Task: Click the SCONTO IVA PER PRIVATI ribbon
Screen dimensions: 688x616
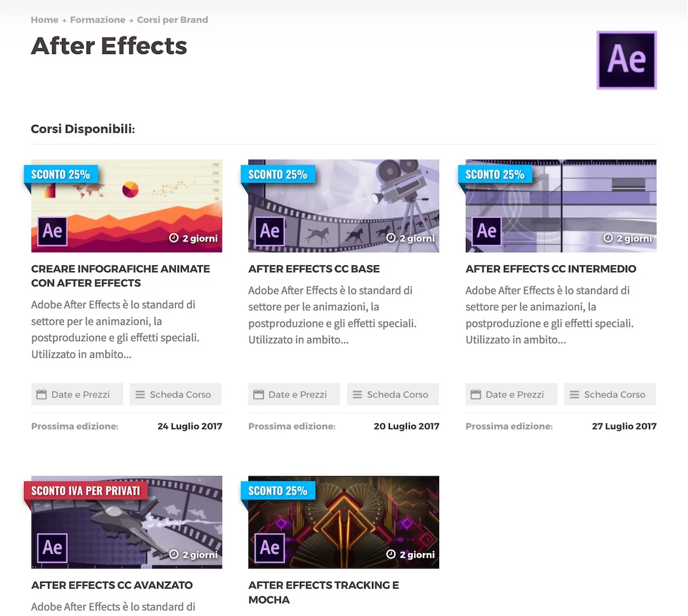Action: click(85, 490)
